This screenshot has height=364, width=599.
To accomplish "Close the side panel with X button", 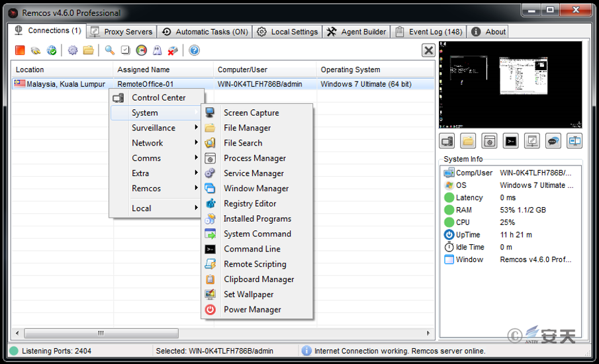I will click(x=428, y=50).
